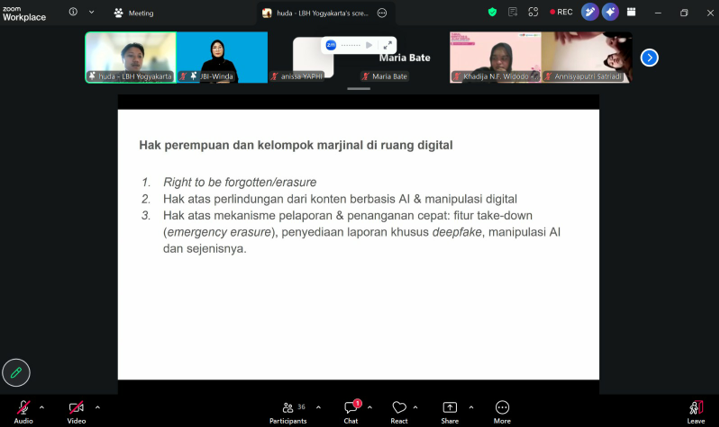Change view layout icon
The height and width of the screenshot is (427, 719).
631,12
